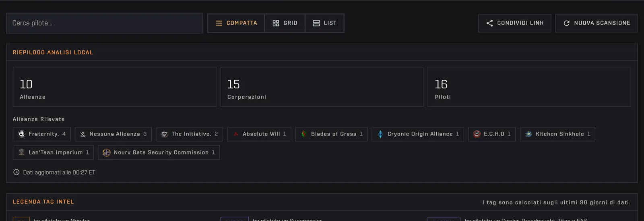Click the Blades of Grass logo
The width and height of the screenshot is (644, 221).
[304, 134]
